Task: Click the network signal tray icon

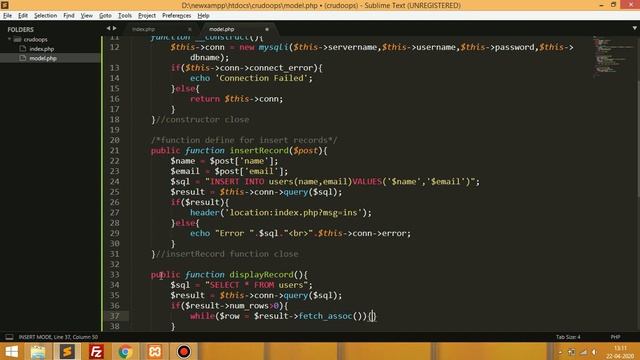Action: [583, 352]
